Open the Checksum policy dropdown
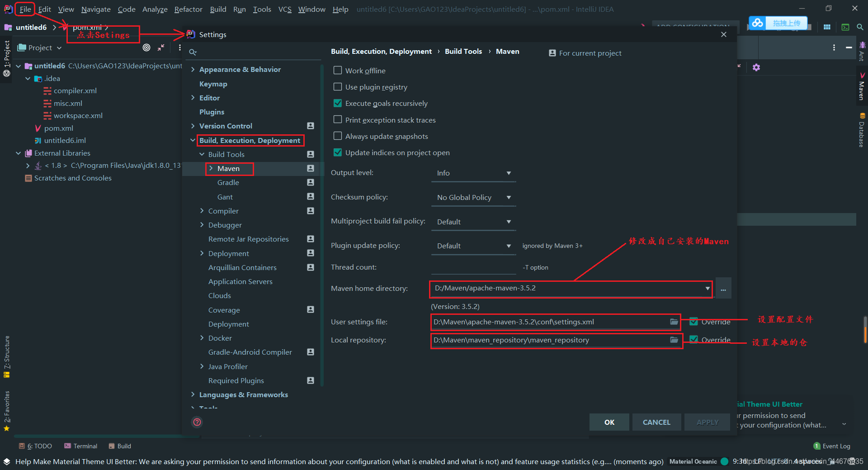 point(473,198)
